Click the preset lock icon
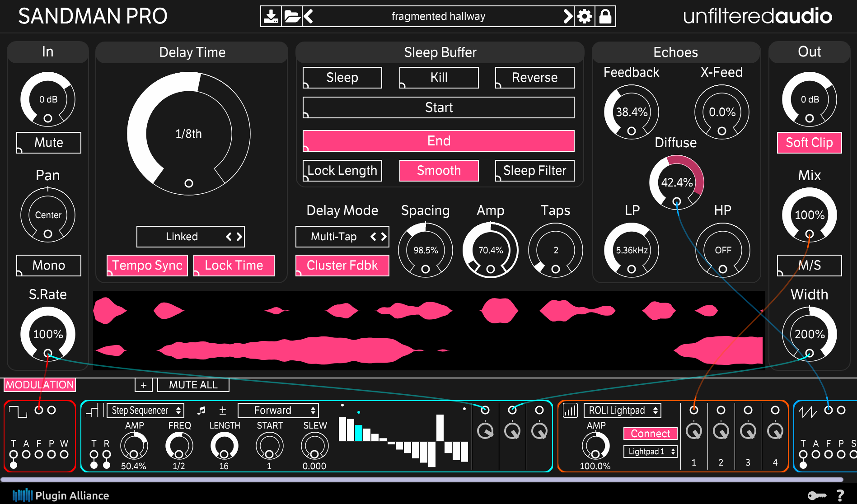This screenshot has width=857, height=504. 605,16
